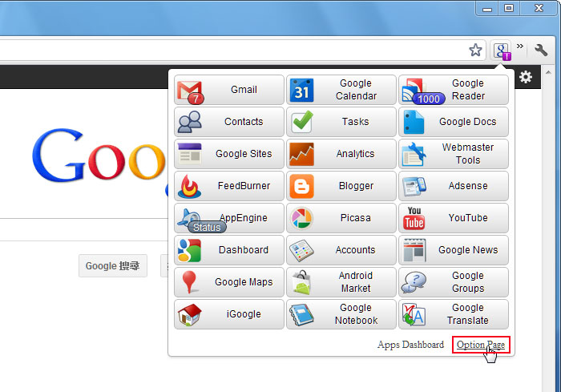Launch Google Maps shortcut
Viewport: 561px width, 392px height.
coord(229,282)
